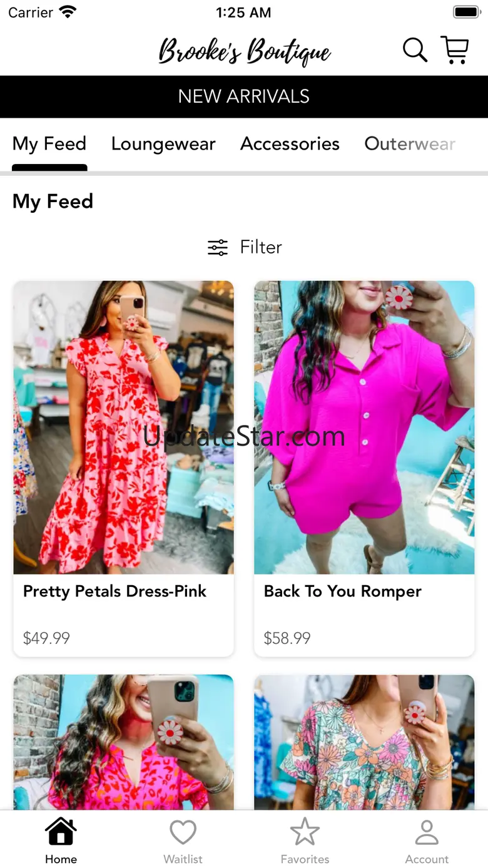Open the Pretty Petals Dress-Pink title

point(114,591)
